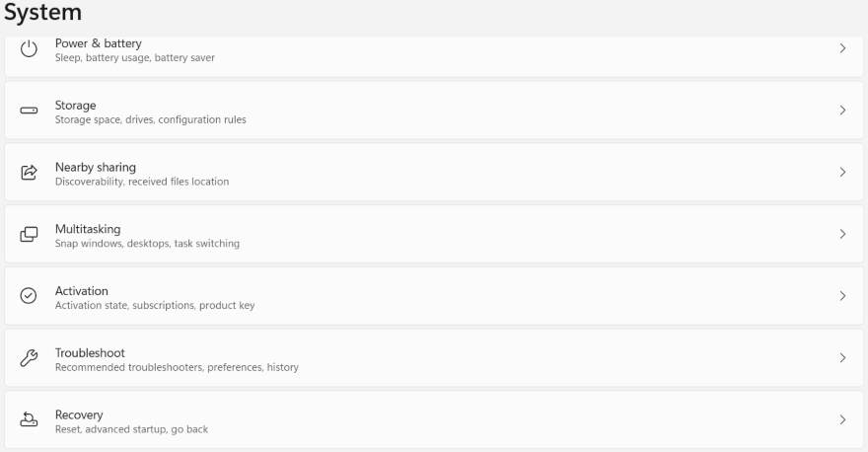This screenshot has height=452, width=868.
Task: Expand the Activation chevron arrow
Action: coord(842,296)
